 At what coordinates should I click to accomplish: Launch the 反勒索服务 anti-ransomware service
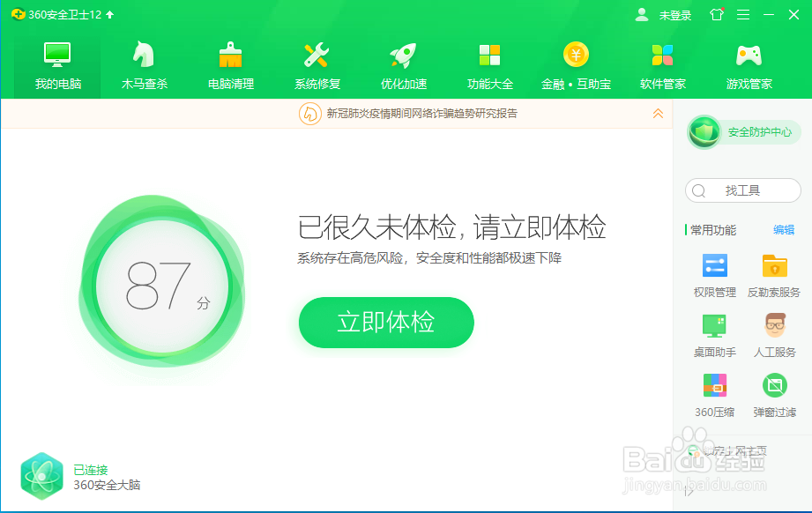773,274
